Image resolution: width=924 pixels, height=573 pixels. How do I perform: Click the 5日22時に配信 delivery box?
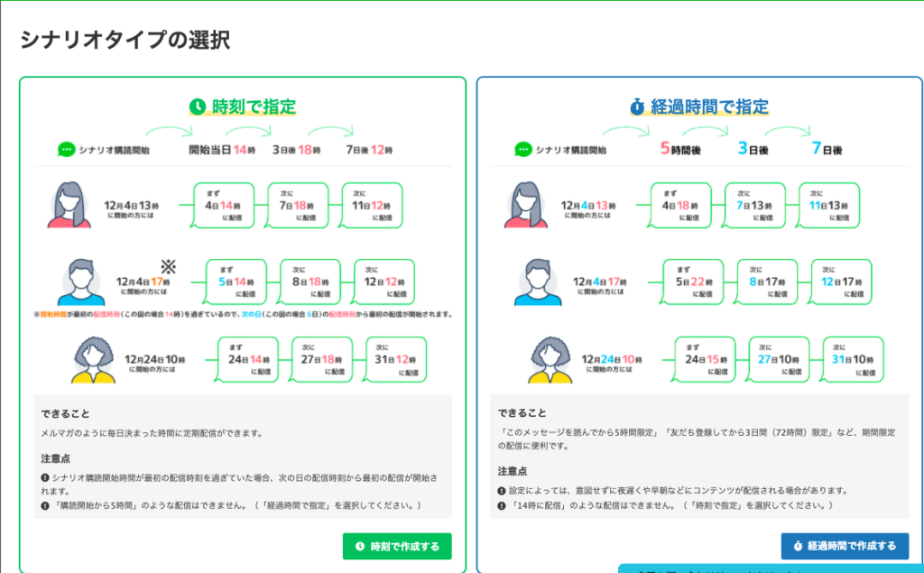pyautogui.click(x=693, y=282)
